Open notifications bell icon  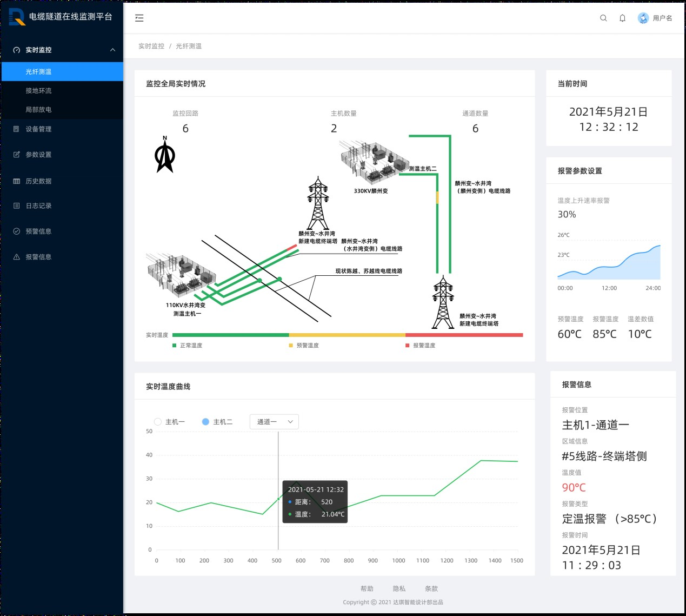(622, 18)
